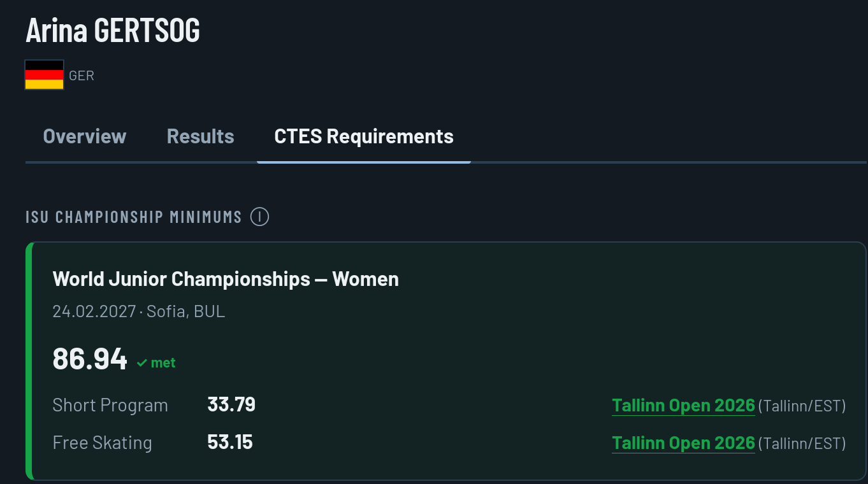Image resolution: width=868 pixels, height=484 pixels.
Task: Click the Arina GERTSOG name heading
Action: click(x=113, y=30)
